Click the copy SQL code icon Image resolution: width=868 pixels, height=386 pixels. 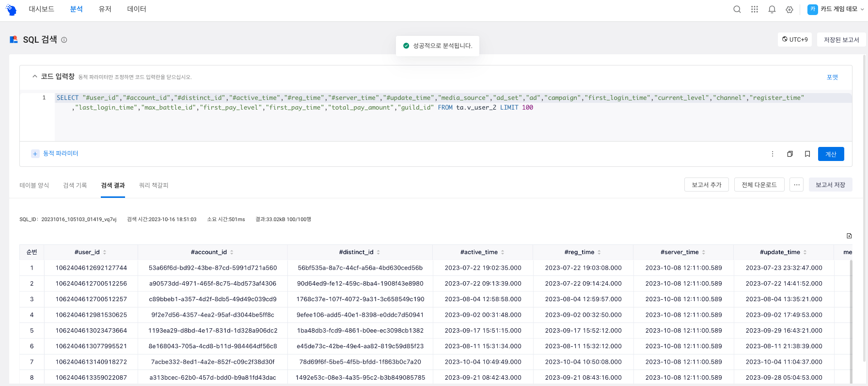coord(790,154)
